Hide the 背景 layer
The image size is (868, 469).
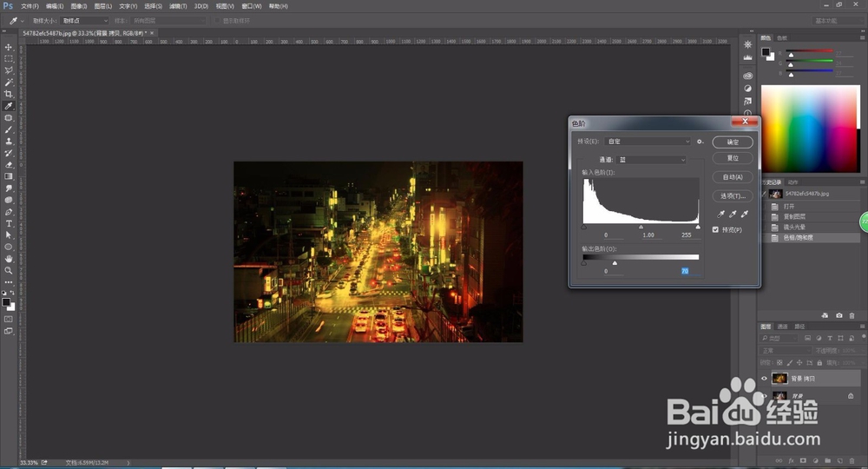click(x=765, y=395)
